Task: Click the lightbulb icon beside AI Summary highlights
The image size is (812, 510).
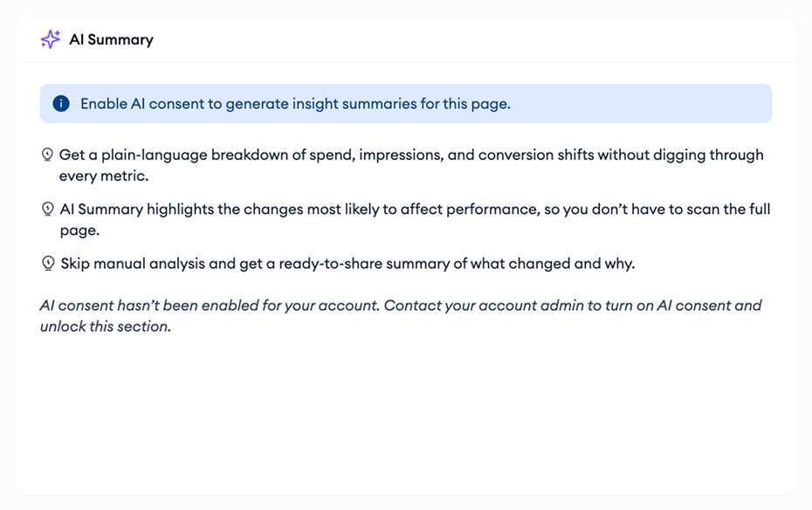Action: tap(47, 210)
